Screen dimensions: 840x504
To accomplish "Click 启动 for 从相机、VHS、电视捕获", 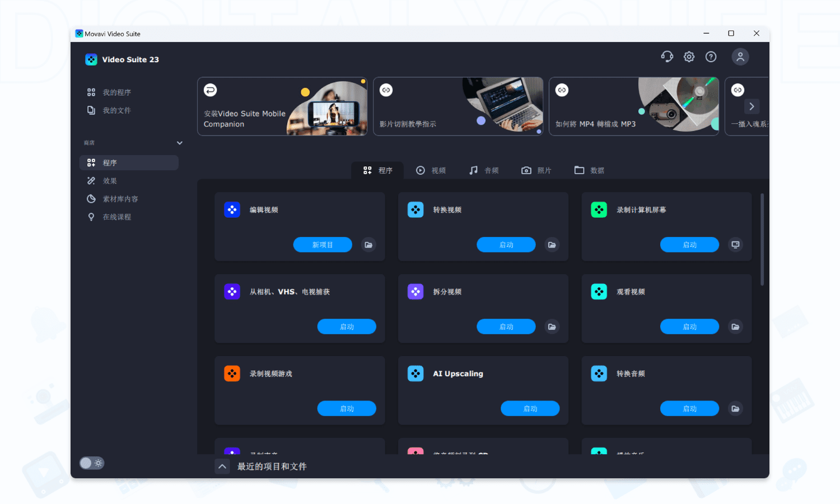I will 347,326.
